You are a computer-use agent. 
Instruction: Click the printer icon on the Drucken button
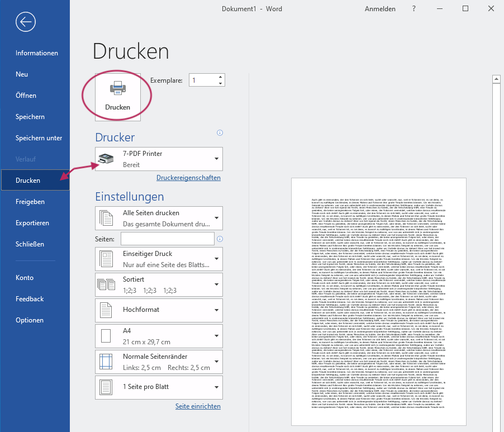(118, 88)
